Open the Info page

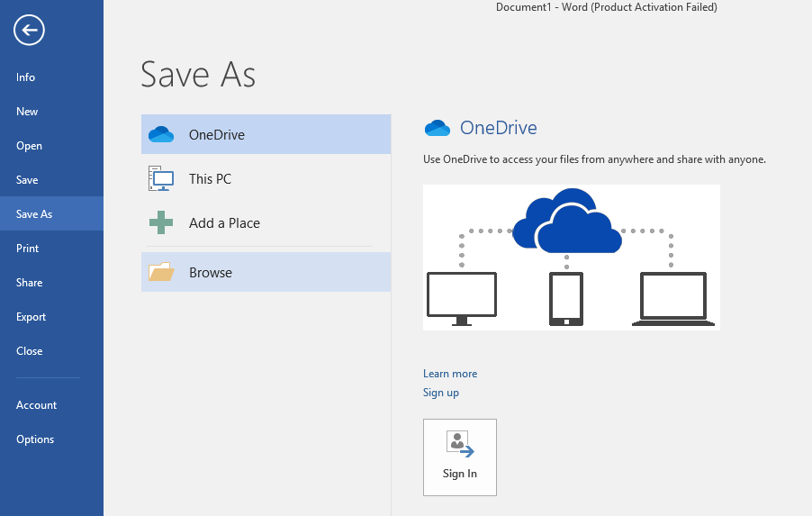point(52,77)
